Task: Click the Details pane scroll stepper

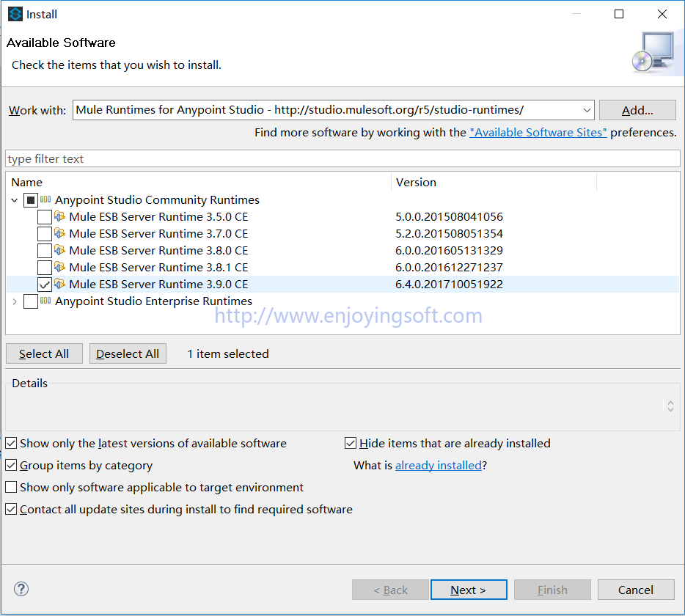Action: 670,406
